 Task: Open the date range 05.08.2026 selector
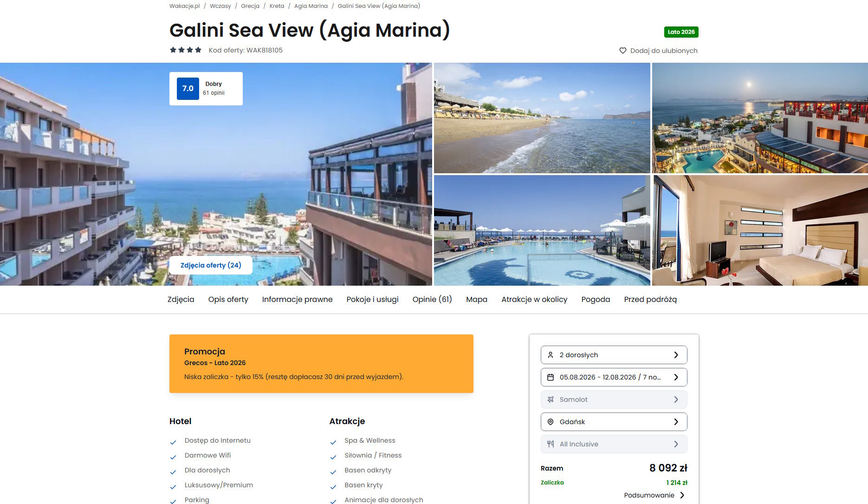coord(614,377)
